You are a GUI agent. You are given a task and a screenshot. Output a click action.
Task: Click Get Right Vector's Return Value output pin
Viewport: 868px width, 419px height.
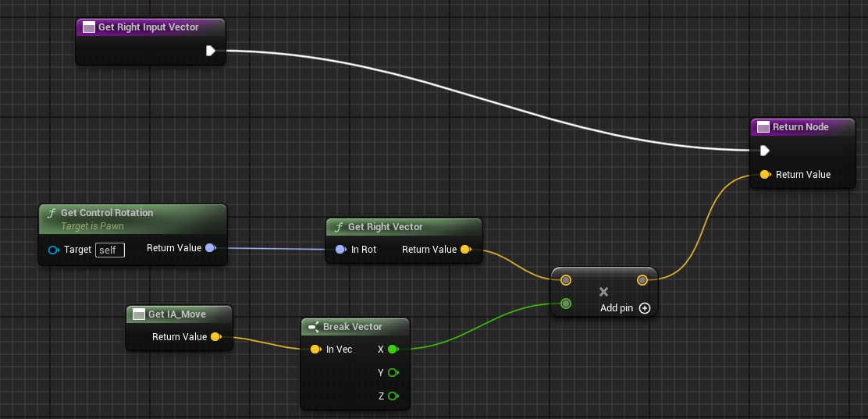(x=465, y=250)
